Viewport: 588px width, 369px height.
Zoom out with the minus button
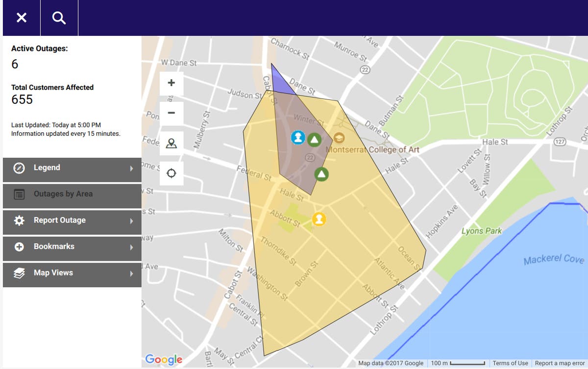171,113
